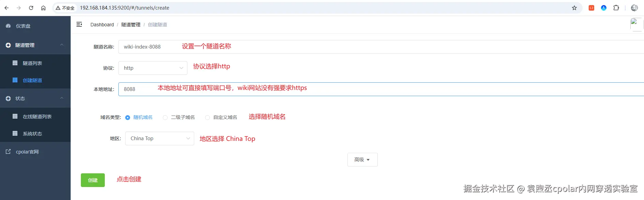Bookmark this page with the star icon
644x200 pixels.
[x=574, y=8]
